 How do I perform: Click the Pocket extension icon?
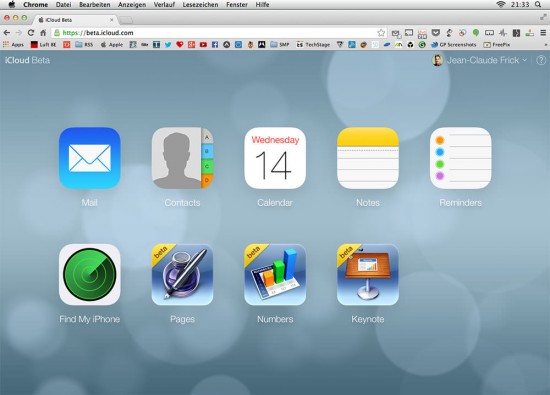tap(436, 33)
